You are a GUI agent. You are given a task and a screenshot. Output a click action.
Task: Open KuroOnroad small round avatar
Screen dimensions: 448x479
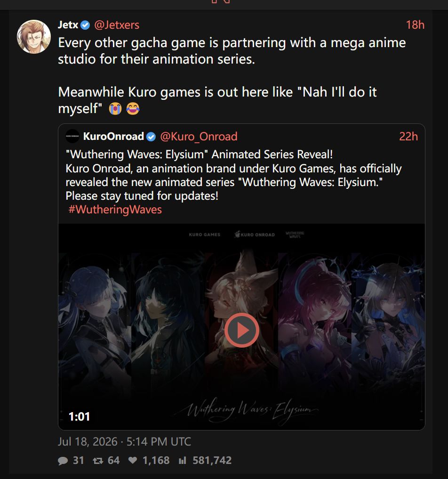coord(72,136)
